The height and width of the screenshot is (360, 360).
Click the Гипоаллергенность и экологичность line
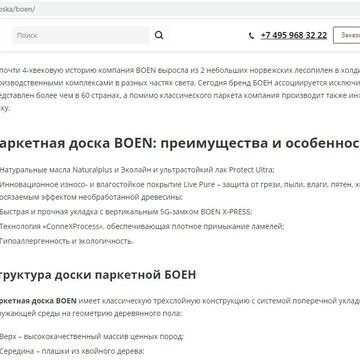click(x=67, y=241)
